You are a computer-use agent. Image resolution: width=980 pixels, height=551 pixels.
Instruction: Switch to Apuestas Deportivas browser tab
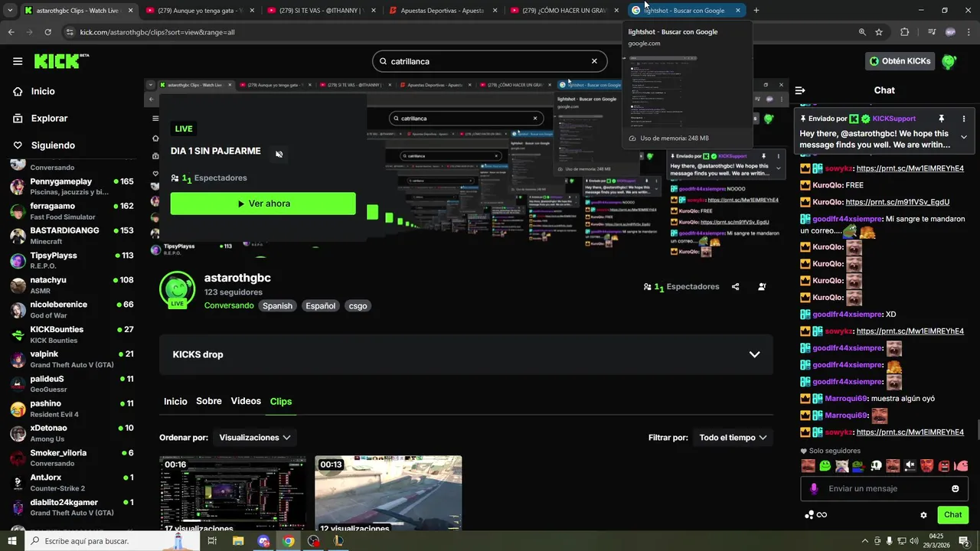coord(443,11)
